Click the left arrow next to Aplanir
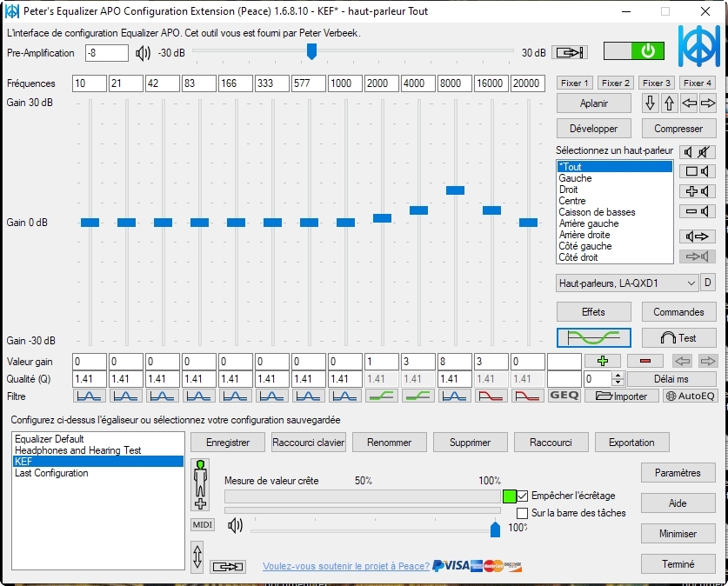The height and width of the screenshot is (586, 728). coord(689,103)
